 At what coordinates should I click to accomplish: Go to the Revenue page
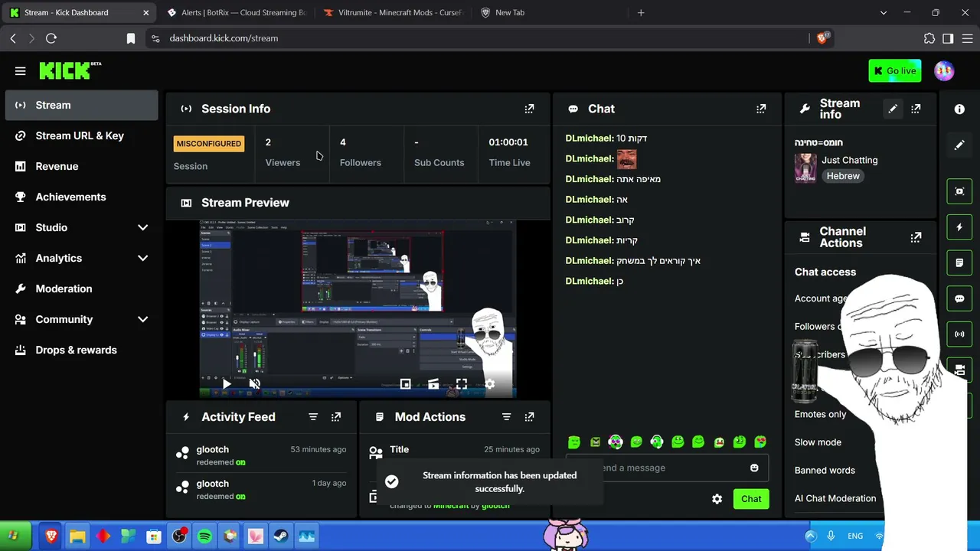point(81,166)
